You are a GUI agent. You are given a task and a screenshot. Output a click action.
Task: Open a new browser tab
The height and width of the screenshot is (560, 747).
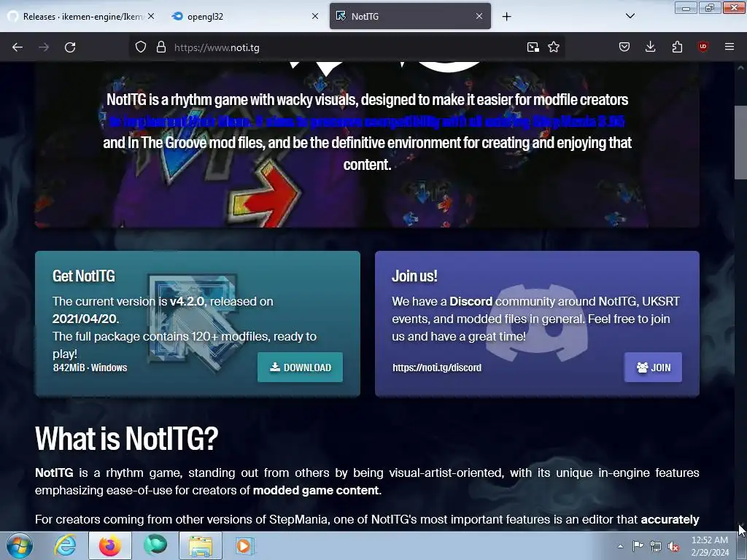coord(506,17)
